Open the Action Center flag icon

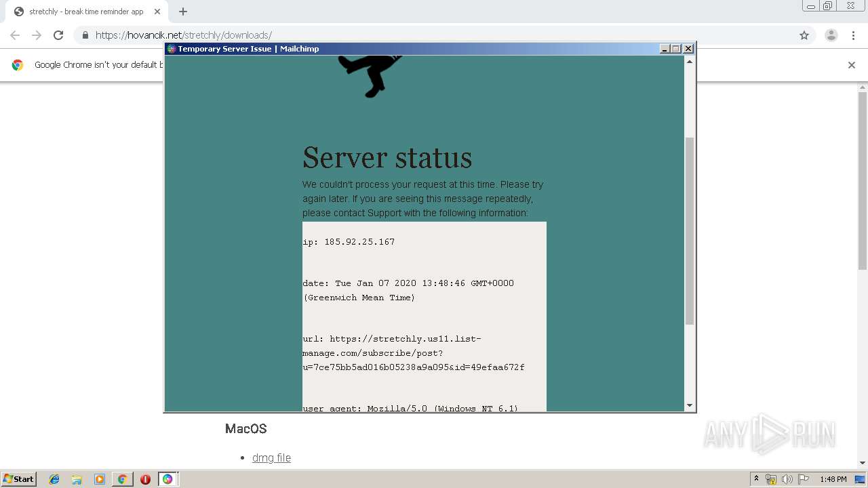(804, 479)
